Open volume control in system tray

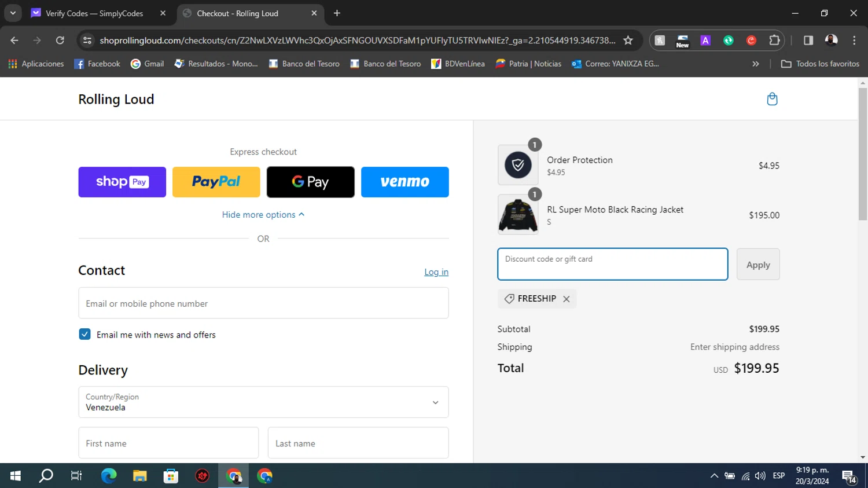point(760,476)
